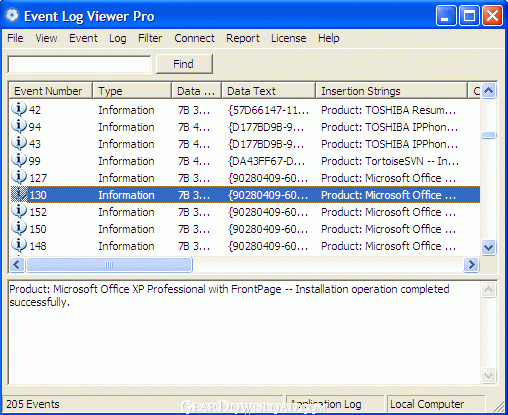The width and height of the screenshot is (508, 415).
Task: Sort by the Data Text column header
Action: point(269,91)
